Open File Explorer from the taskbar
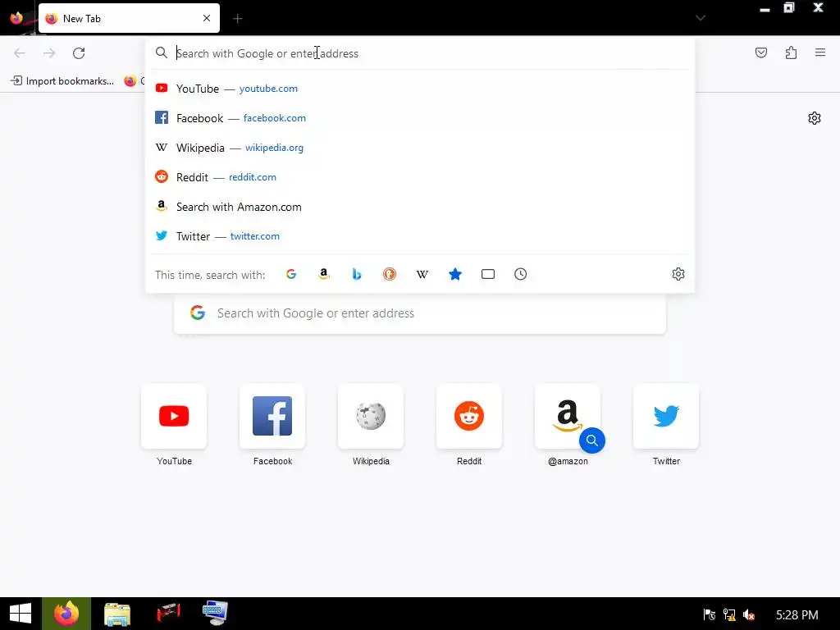This screenshot has height=630, width=840. pyautogui.click(x=116, y=614)
